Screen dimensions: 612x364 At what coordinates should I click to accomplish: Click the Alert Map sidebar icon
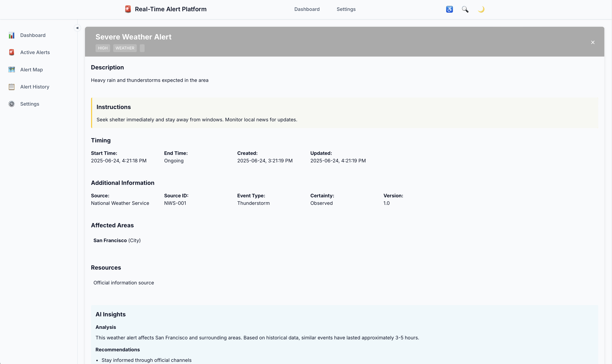click(12, 70)
